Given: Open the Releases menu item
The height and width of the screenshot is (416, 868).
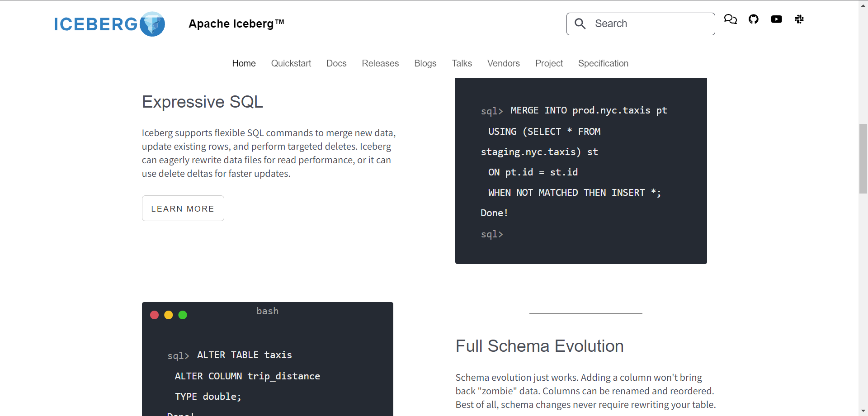Looking at the screenshot, I should coord(380,63).
